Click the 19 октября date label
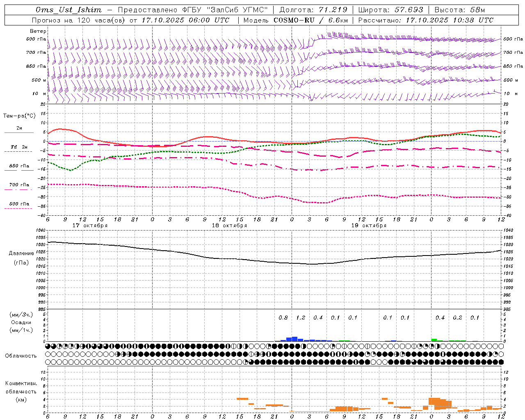The height and width of the screenshot is (420, 525). (x=369, y=226)
